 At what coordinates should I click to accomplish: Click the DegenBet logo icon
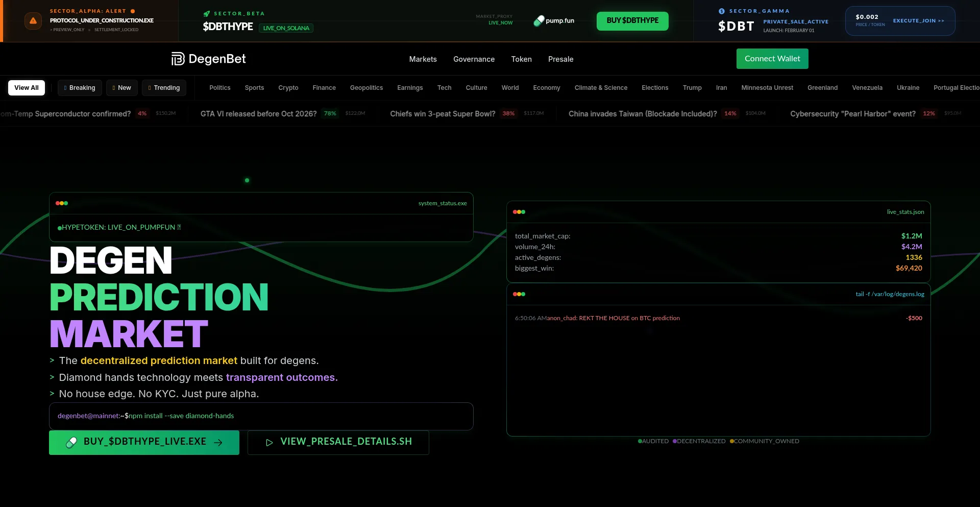pos(178,59)
